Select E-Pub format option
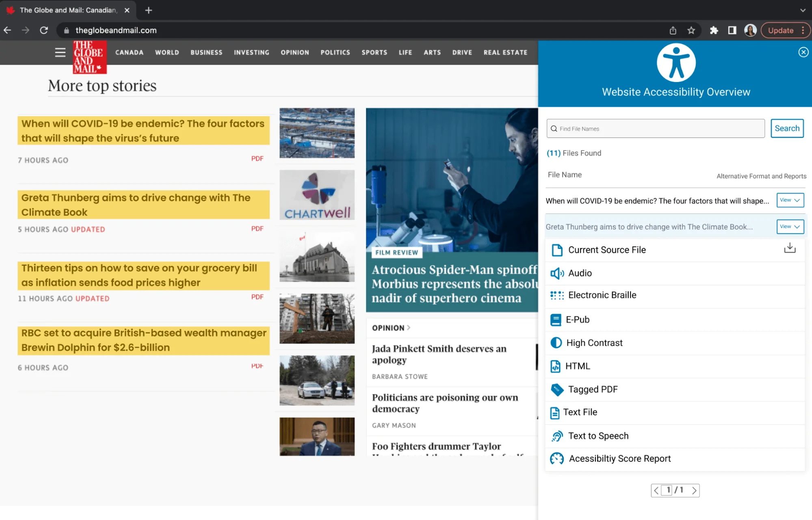The height and width of the screenshot is (520, 812). 675,320
